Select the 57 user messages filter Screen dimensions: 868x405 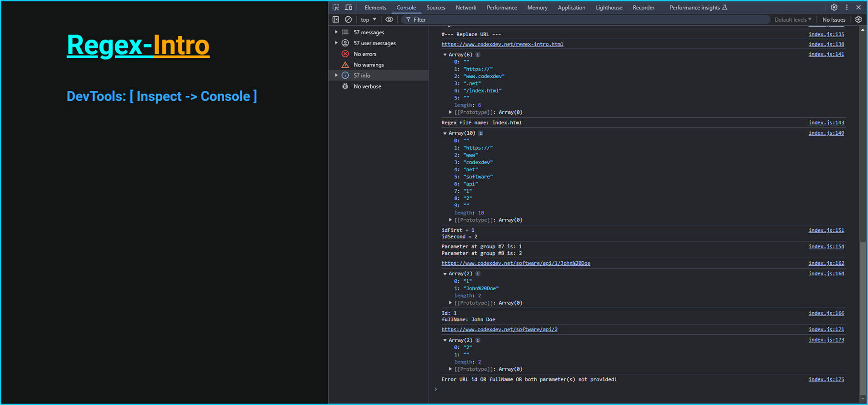(x=374, y=43)
